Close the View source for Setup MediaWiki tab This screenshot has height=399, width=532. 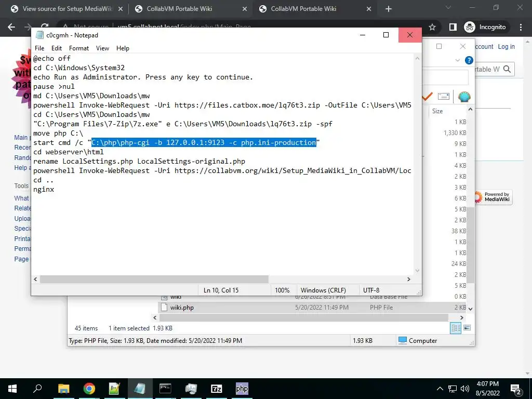121,9
